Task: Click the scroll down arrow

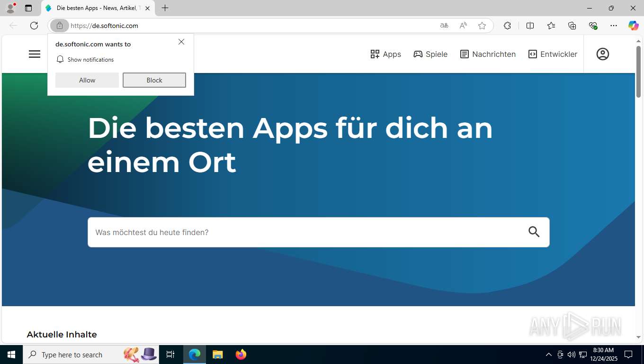Action: point(638,337)
